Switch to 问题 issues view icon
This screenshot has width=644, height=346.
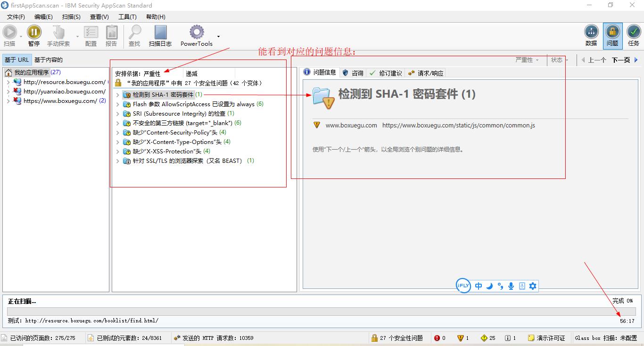(x=612, y=32)
